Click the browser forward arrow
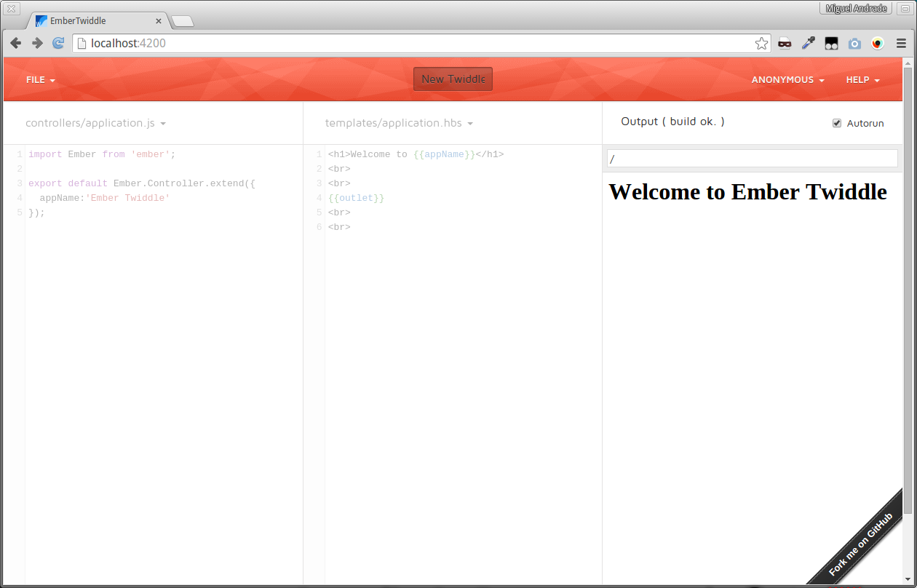 tap(37, 44)
